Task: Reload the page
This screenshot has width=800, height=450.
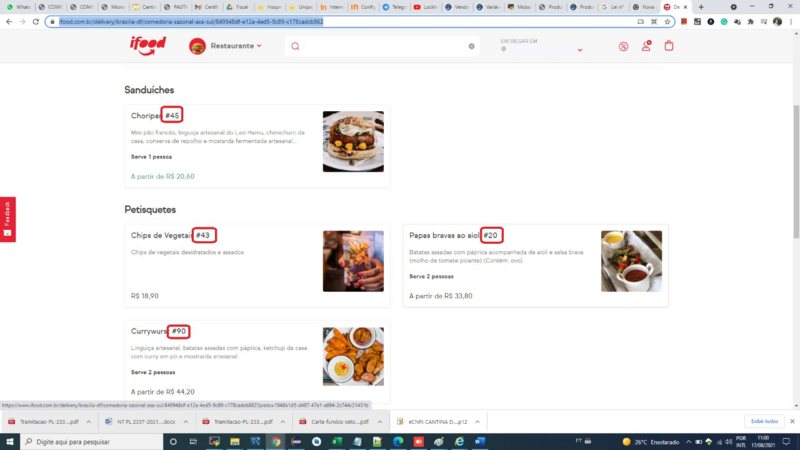Action: 36,21
